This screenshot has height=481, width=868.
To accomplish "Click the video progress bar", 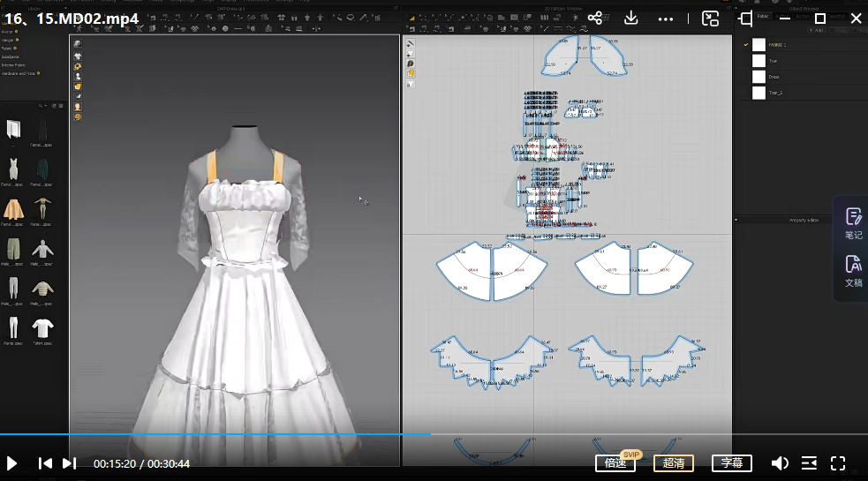I will tap(530, 434).
